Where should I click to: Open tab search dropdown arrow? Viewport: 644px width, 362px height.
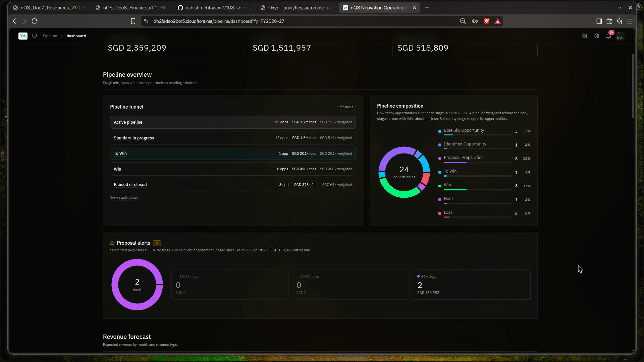pyautogui.click(x=620, y=8)
